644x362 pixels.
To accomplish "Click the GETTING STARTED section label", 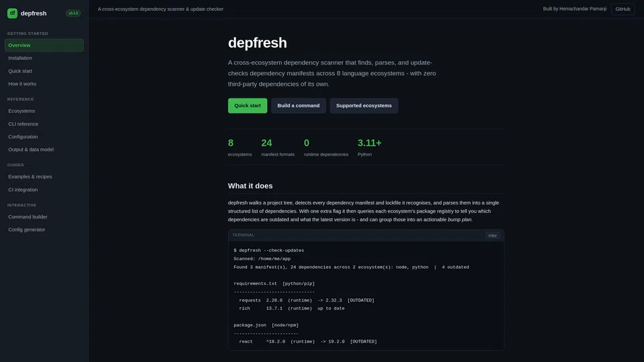I will tap(28, 34).
